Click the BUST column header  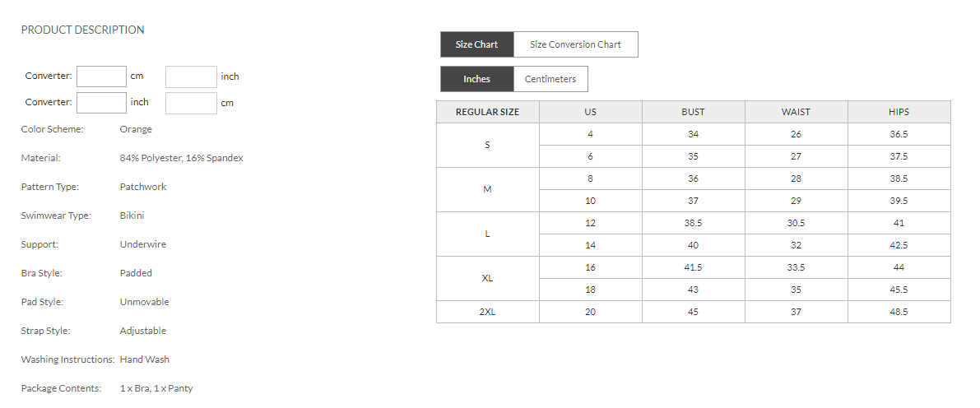point(693,112)
